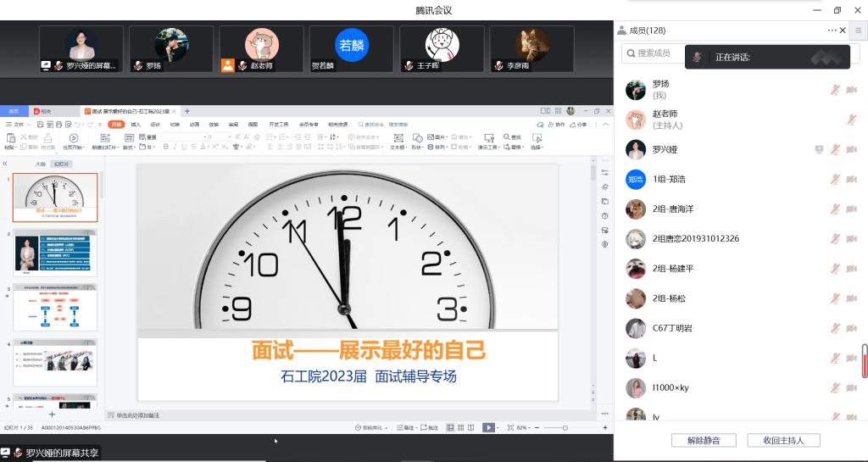Click the muted microphone icon for 2组-杨建平

point(835,269)
